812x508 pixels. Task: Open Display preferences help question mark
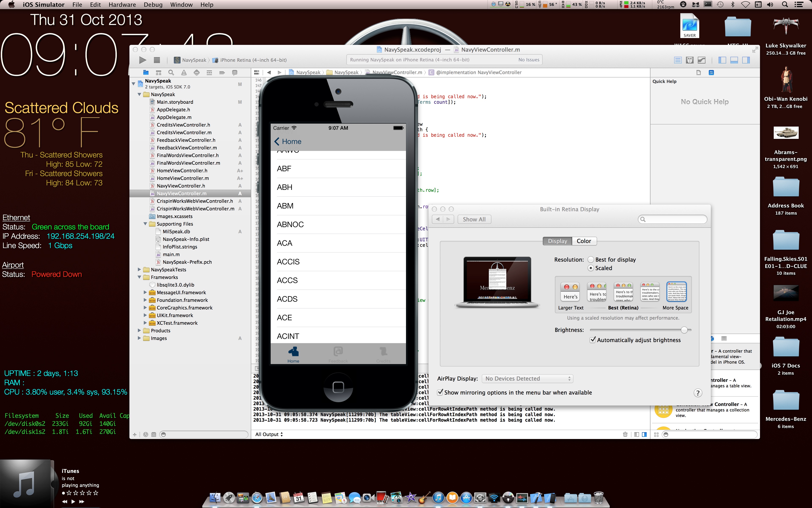tap(698, 393)
